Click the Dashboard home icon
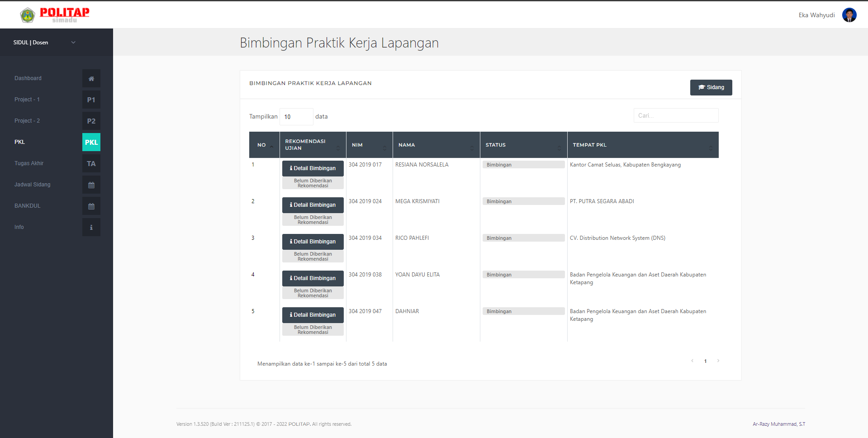The width and height of the screenshot is (868, 438). pos(91,78)
